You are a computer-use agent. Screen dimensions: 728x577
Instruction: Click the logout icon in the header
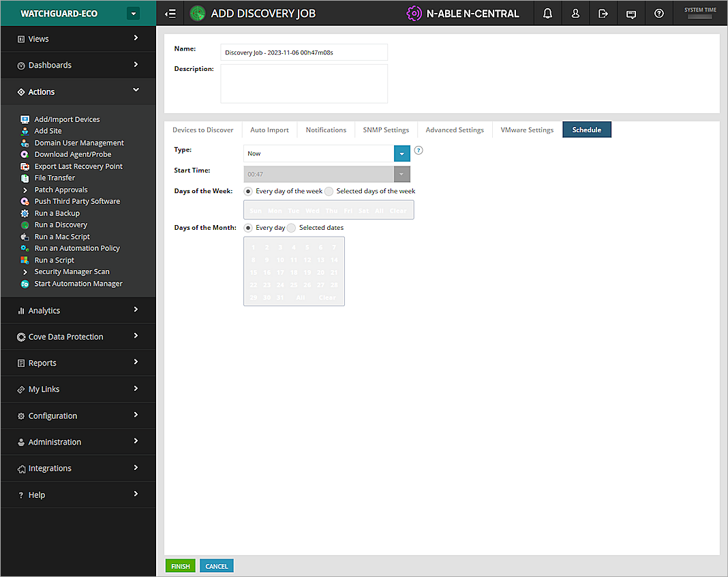(603, 12)
